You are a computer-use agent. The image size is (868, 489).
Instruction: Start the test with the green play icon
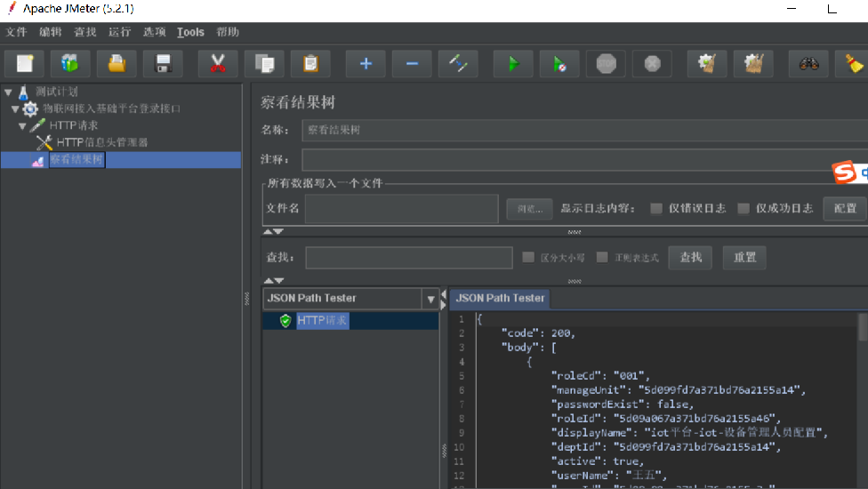[x=514, y=64]
